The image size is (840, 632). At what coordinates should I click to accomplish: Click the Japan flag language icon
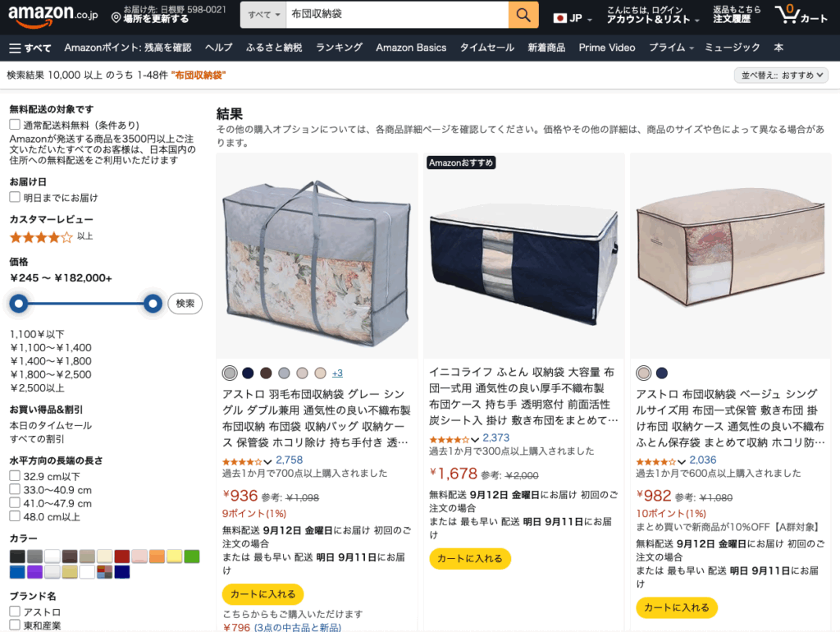[x=559, y=18]
